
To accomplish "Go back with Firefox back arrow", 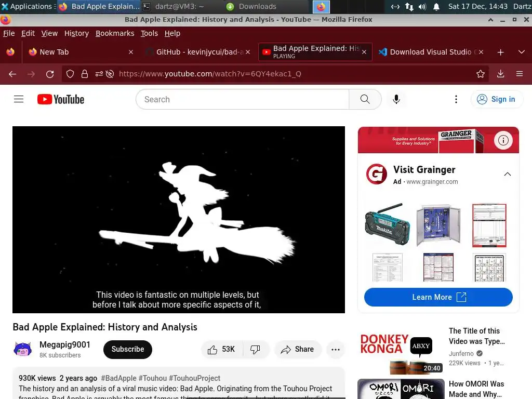I will [x=12, y=74].
